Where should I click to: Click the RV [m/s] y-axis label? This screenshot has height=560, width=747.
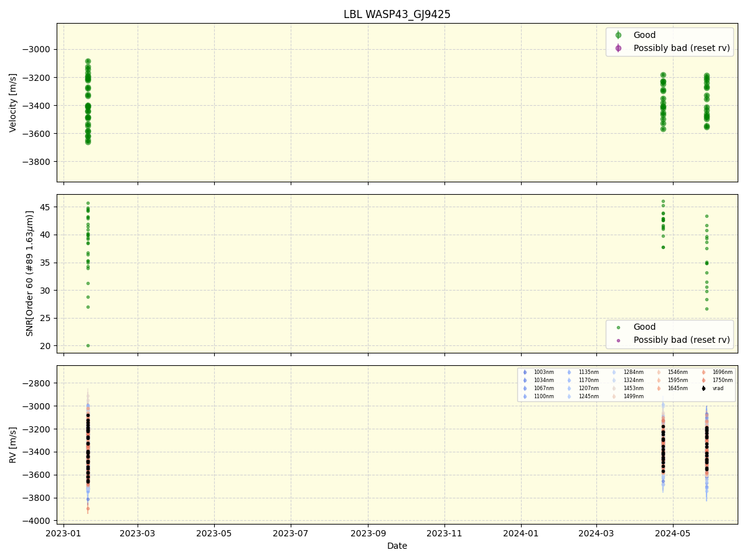pyautogui.click(x=13, y=445)
